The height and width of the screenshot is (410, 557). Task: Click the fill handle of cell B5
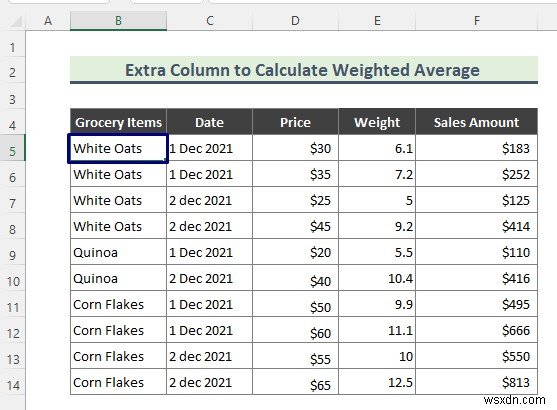point(166,161)
